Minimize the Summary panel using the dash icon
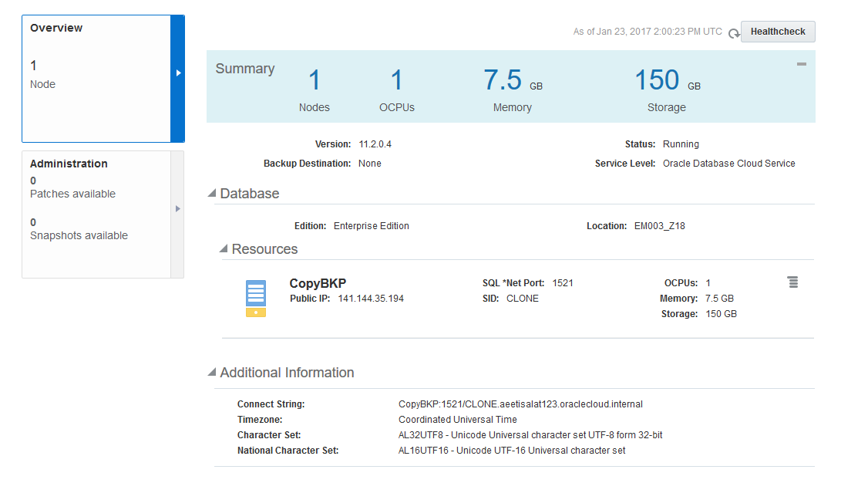Image resolution: width=868 pixels, height=483 pixels. point(802,65)
